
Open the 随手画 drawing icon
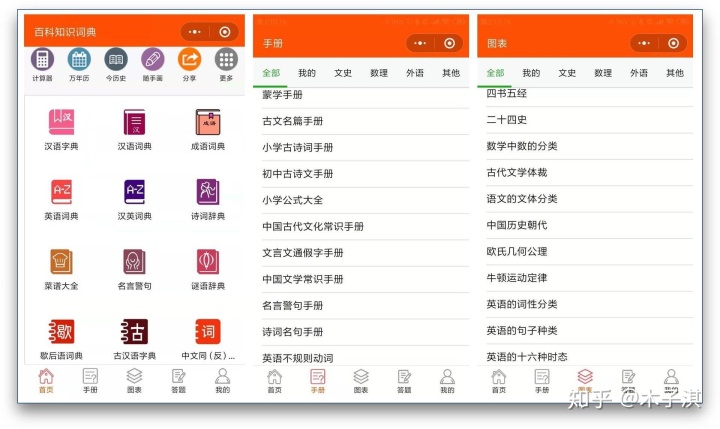152,60
